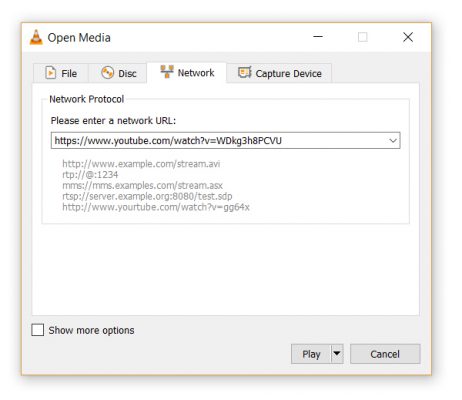Minimize the Open Media window
462x400 pixels.
coord(318,37)
